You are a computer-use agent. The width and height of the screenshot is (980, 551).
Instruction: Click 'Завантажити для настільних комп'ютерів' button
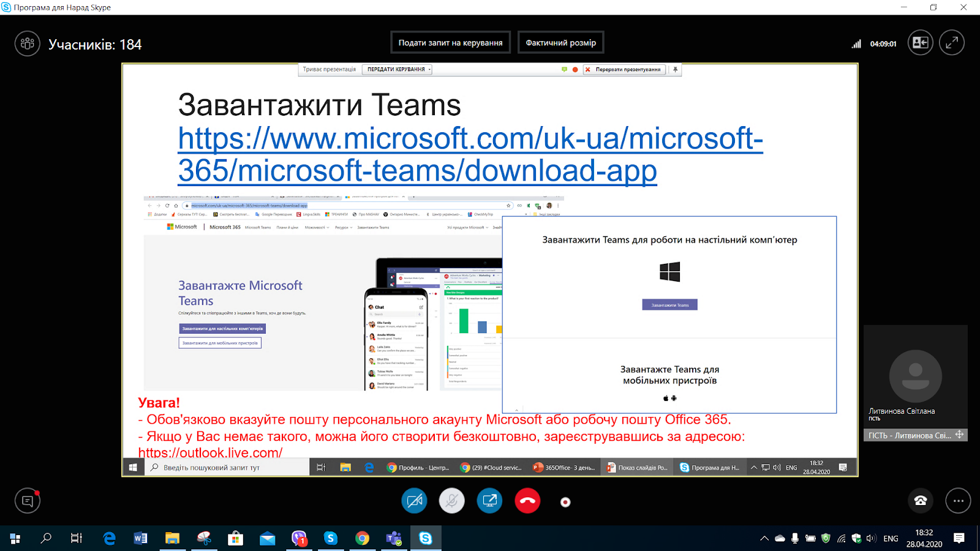point(222,329)
